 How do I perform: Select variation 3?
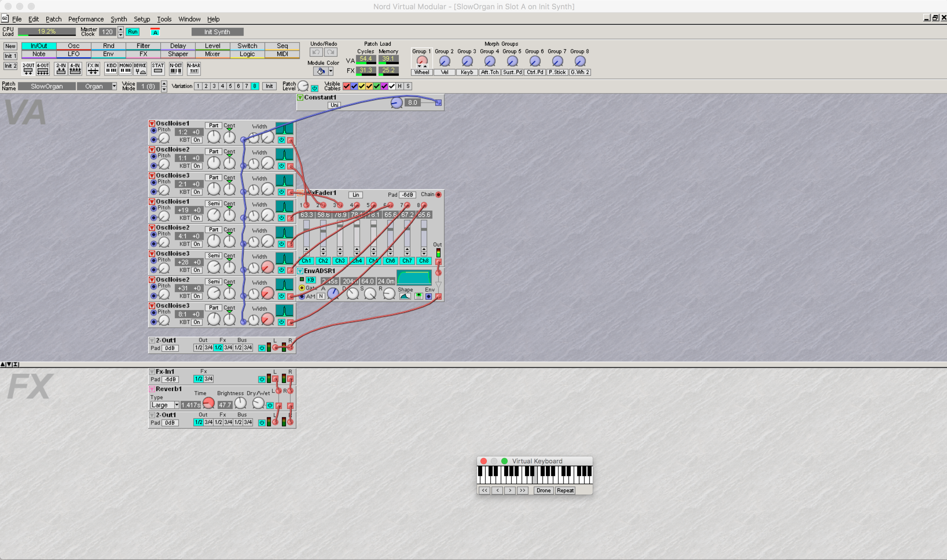tap(214, 86)
